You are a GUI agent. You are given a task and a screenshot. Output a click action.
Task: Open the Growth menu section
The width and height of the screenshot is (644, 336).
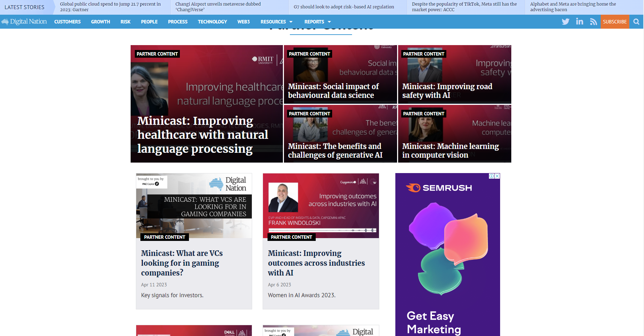(101, 22)
